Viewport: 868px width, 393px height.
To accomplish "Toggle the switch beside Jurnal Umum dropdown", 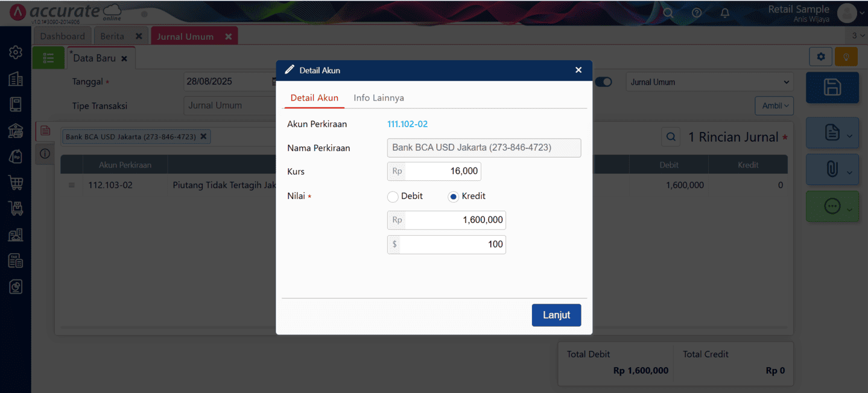I will (603, 82).
